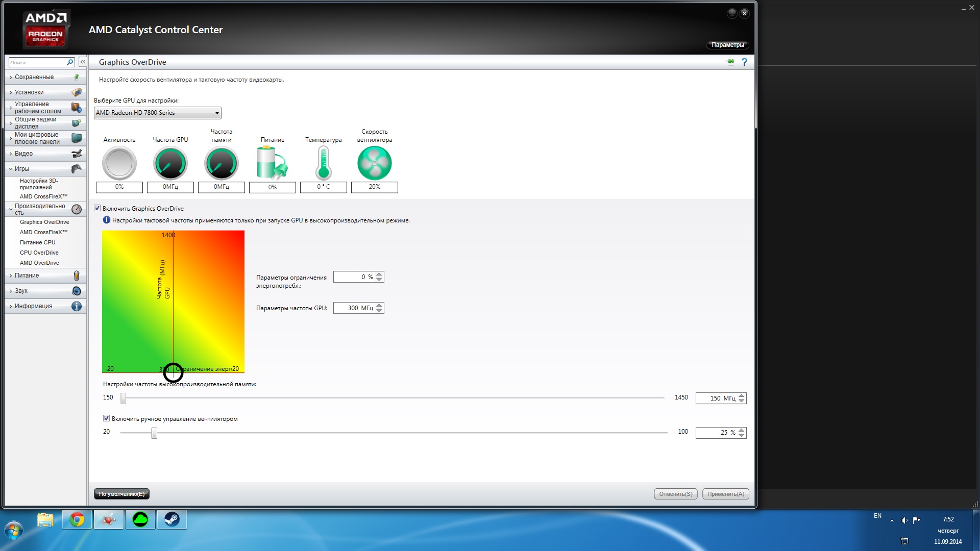This screenshot has height=551, width=980.
Task: Select AMD OverDrive in the sidebar
Action: click(x=39, y=263)
